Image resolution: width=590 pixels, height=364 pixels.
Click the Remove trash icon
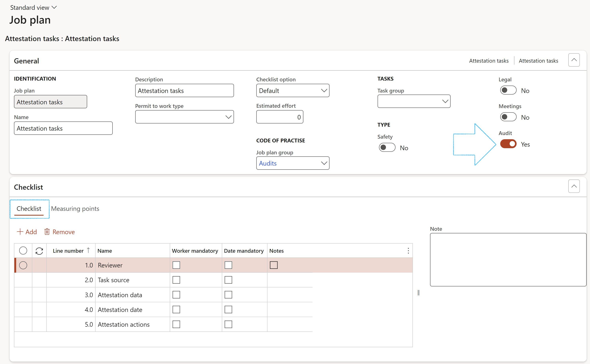pyautogui.click(x=47, y=232)
